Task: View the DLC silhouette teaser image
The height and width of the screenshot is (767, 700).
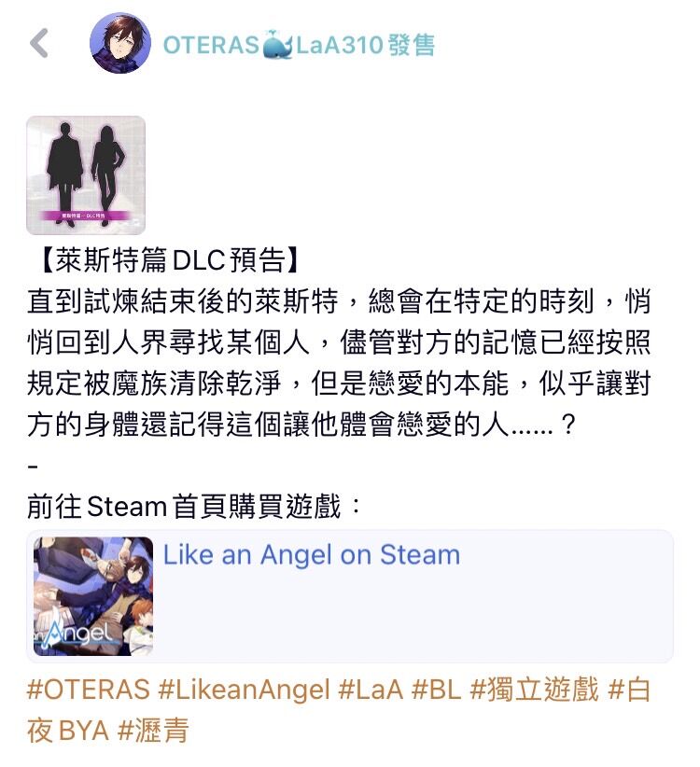Action: coord(86,175)
